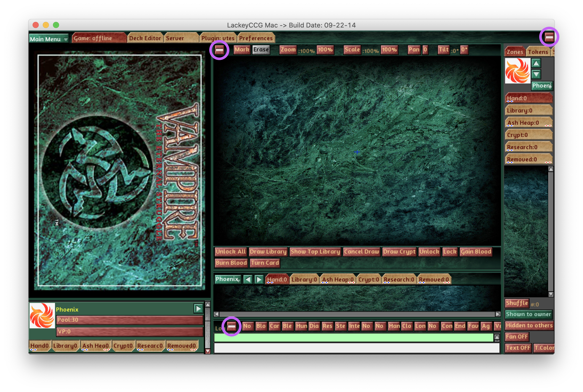This screenshot has height=392, width=583.
Task: Click the hand area horizontal scrollbar
Action: [x=357, y=314]
